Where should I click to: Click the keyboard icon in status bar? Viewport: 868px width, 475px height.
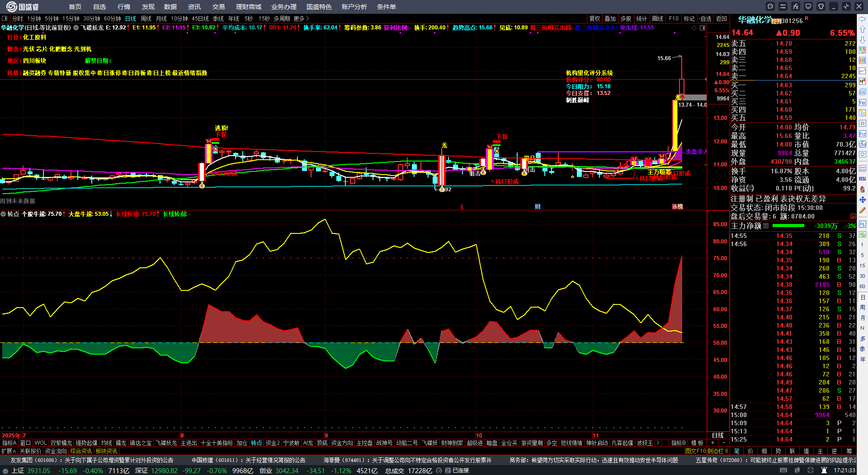coord(783,470)
